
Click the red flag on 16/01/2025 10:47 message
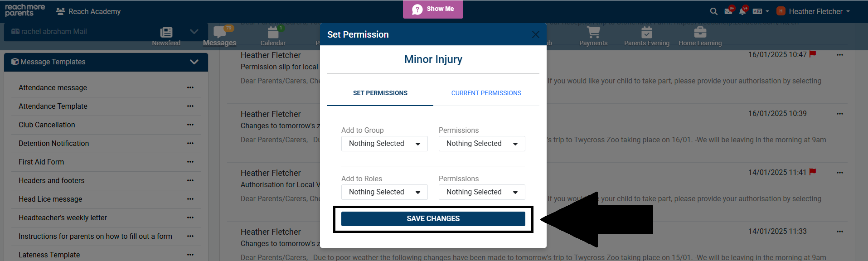pyautogui.click(x=813, y=54)
